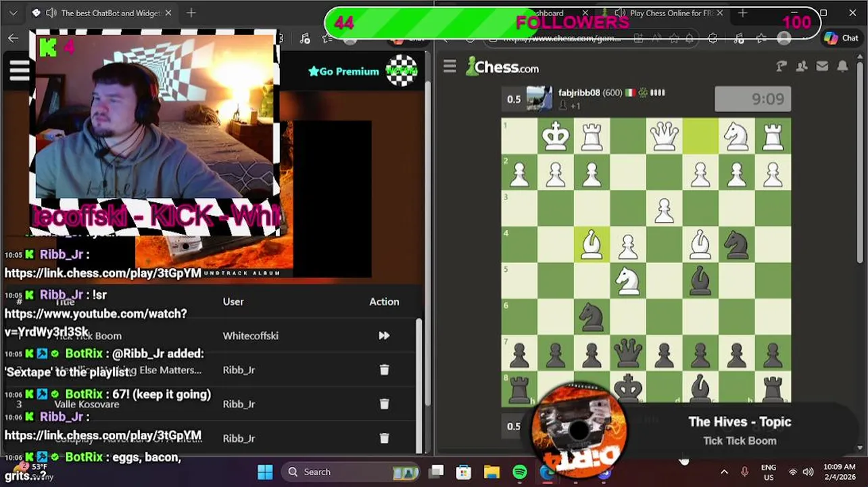Show hidden system tray icons

[724, 471]
